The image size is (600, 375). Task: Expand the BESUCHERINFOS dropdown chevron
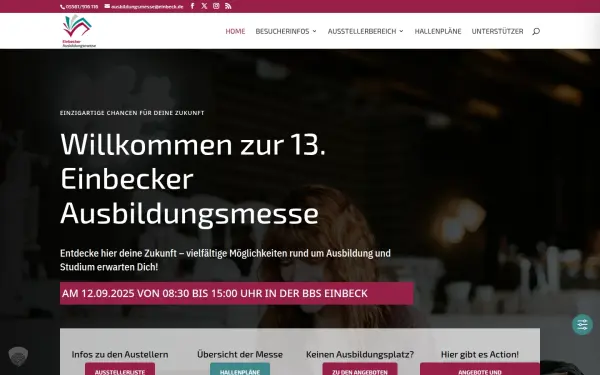tap(315, 31)
